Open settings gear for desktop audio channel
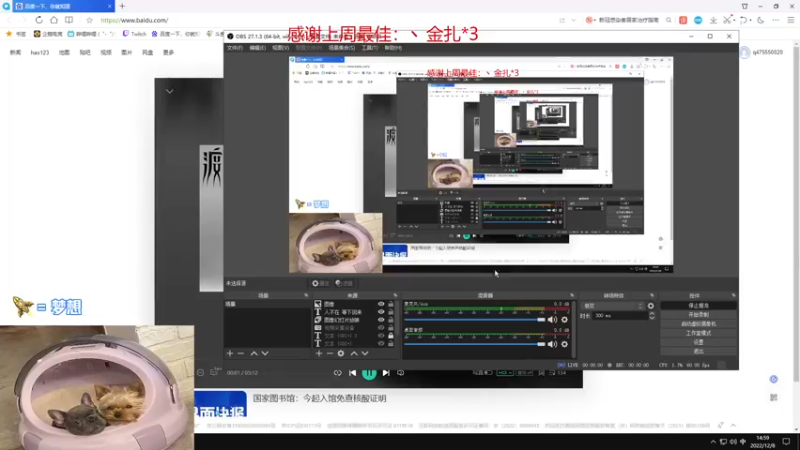The image size is (800, 450). (x=564, y=344)
